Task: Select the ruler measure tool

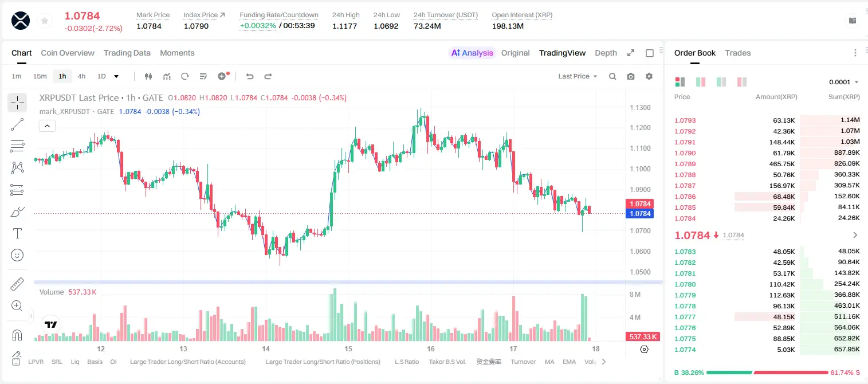Action: (17, 284)
